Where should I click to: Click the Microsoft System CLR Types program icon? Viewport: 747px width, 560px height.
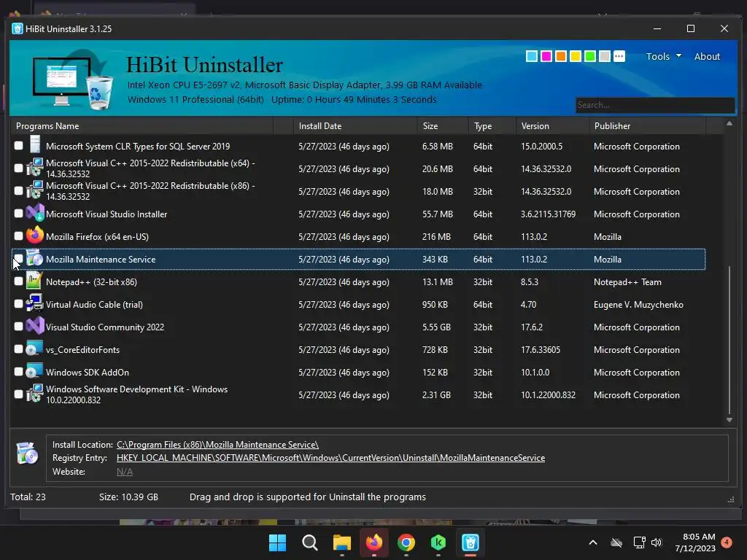35,146
